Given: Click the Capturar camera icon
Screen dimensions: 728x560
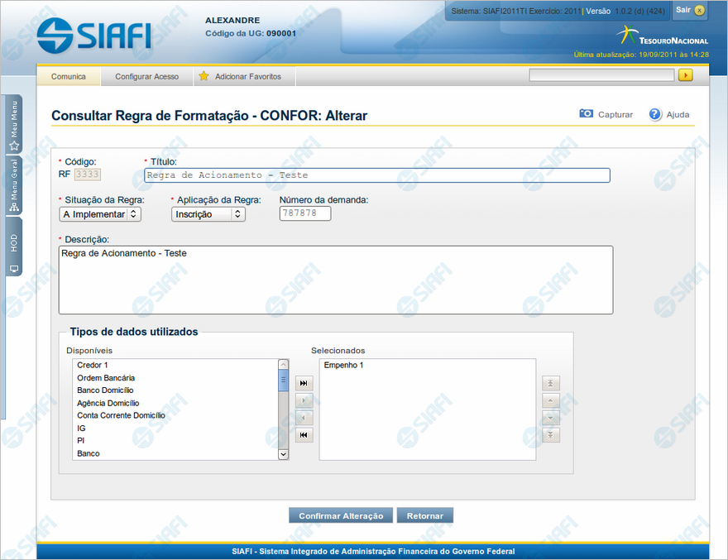Looking at the screenshot, I should pos(586,114).
